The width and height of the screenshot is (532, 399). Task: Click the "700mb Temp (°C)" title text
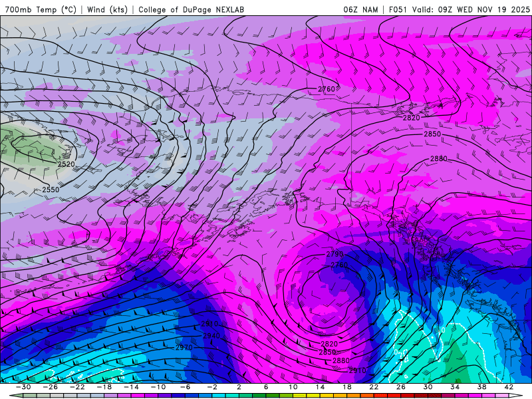(41, 9)
